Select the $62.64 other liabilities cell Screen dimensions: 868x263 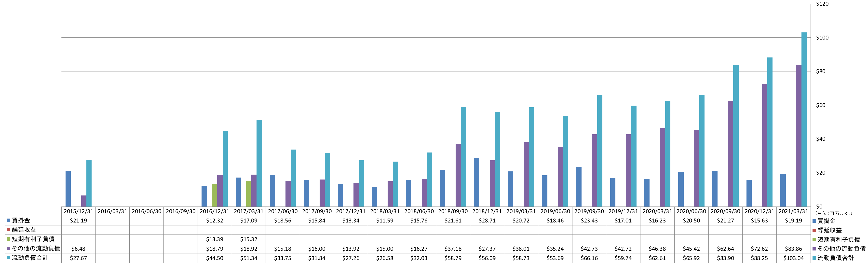click(725, 249)
